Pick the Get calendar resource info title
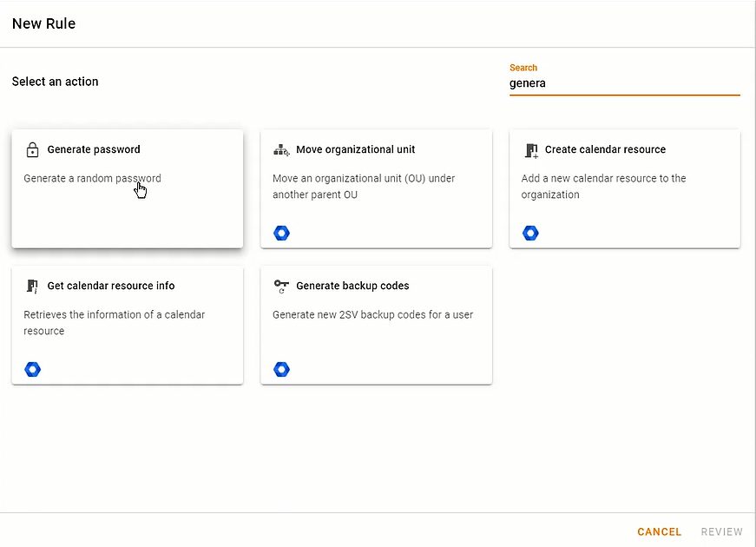This screenshot has width=756, height=547. [111, 286]
